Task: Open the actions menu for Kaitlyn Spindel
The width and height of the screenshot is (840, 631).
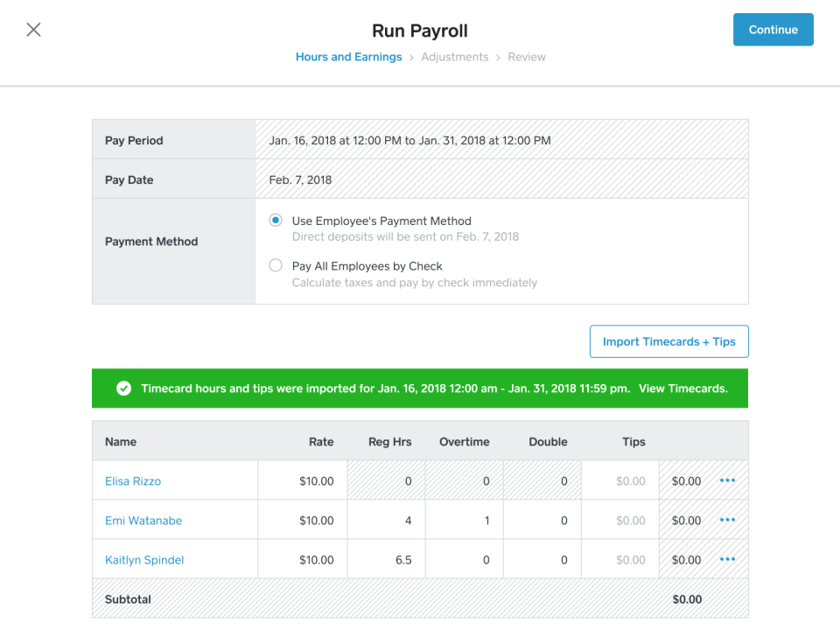Action: 727,558
